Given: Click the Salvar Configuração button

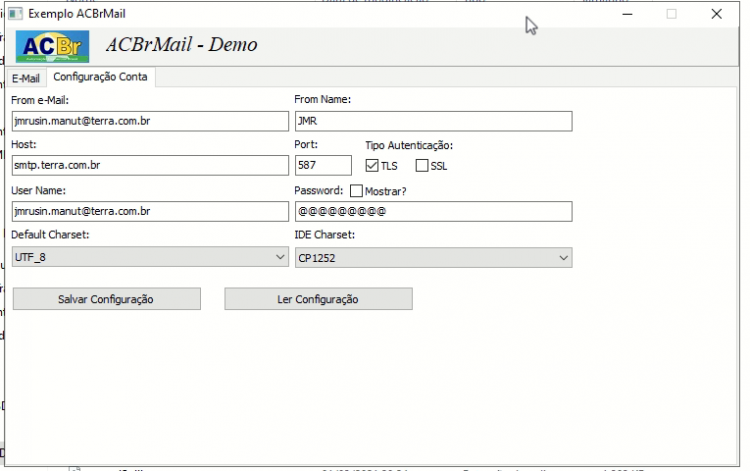Looking at the screenshot, I should coord(107,299).
